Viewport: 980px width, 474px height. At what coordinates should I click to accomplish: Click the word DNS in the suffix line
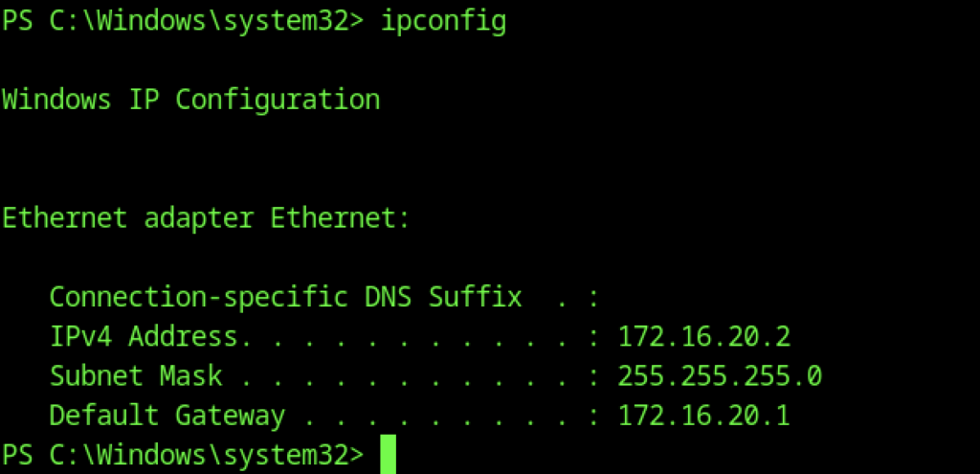point(388,297)
